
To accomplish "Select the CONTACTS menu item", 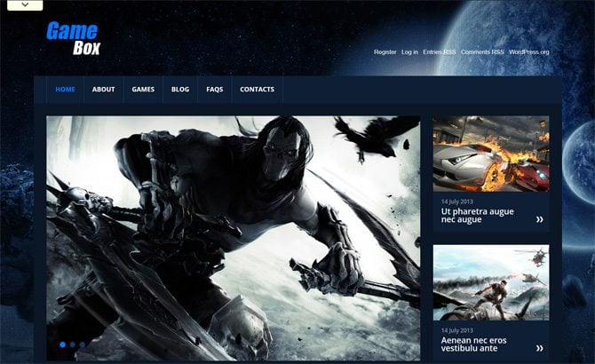I will coord(257,90).
